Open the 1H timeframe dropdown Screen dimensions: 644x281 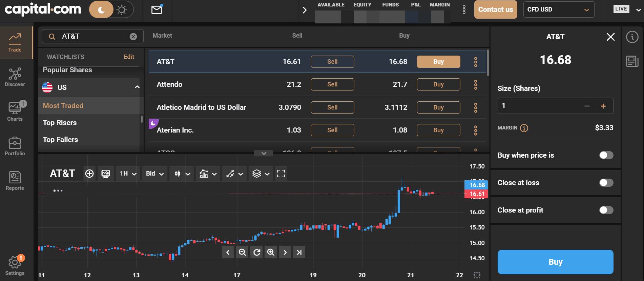pyautogui.click(x=128, y=174)
